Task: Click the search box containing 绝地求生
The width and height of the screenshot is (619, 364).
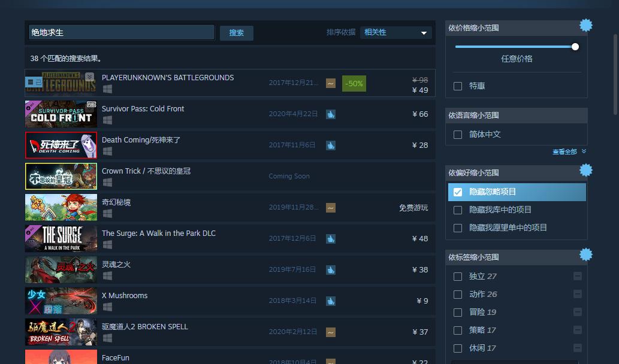Action: (122, 32)
